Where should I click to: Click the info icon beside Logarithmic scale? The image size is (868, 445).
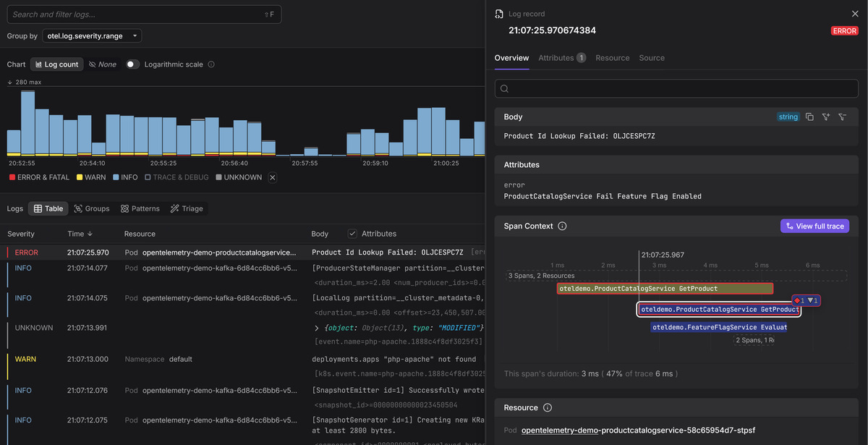[x=211, y=64]
